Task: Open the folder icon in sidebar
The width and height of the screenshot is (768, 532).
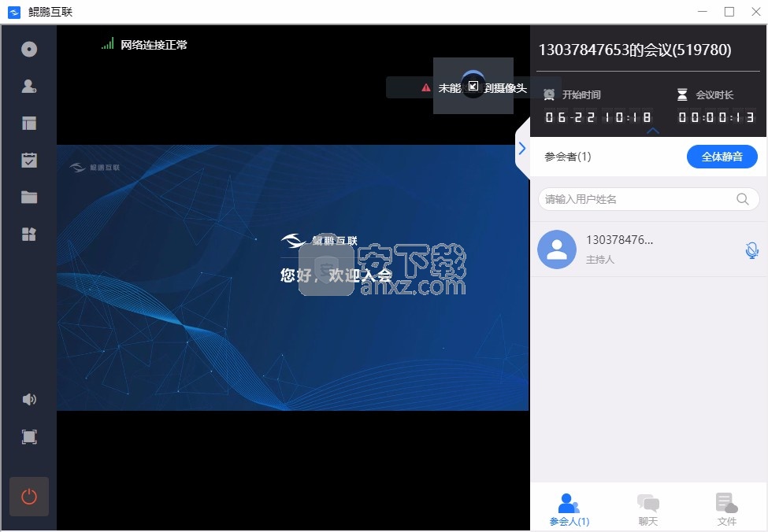Action: point(29,198)
